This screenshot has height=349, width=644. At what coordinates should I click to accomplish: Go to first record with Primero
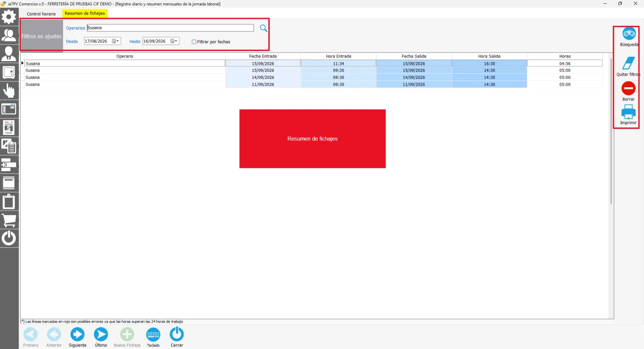point(31,338)
